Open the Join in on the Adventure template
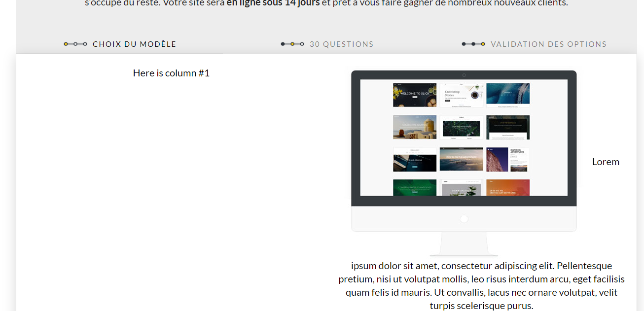The image size is (644, 311). point(461,160)
